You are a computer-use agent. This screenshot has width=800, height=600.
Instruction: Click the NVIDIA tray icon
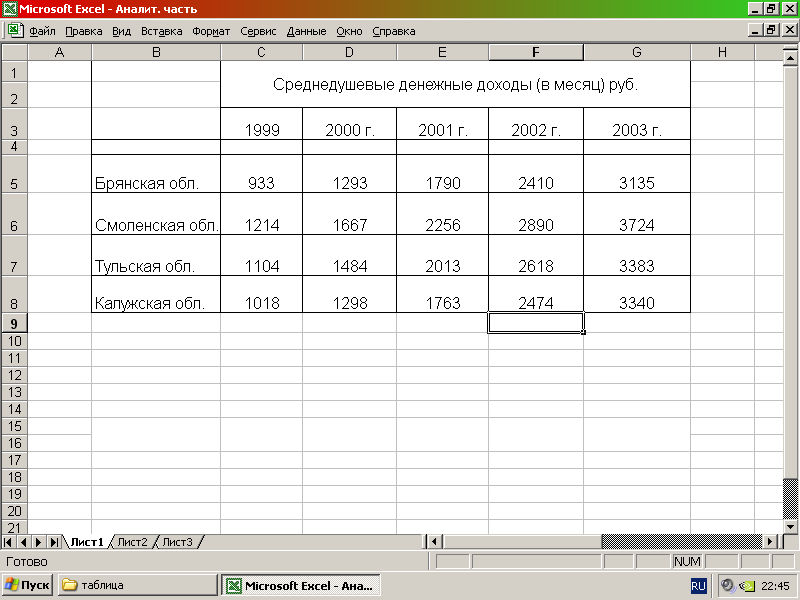pos(747,586)
